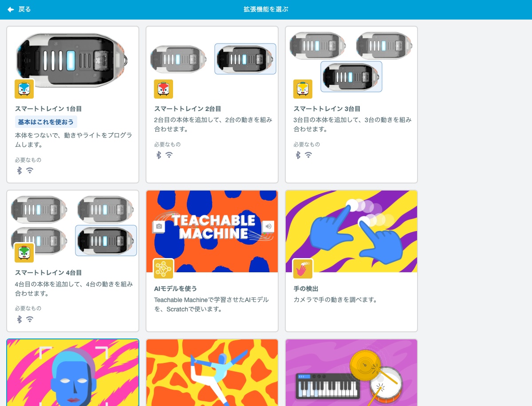The image size is (532, 406).
Task: Select スマートトレイン 4台目 four-train image
Action: click(x=74, y=226)
